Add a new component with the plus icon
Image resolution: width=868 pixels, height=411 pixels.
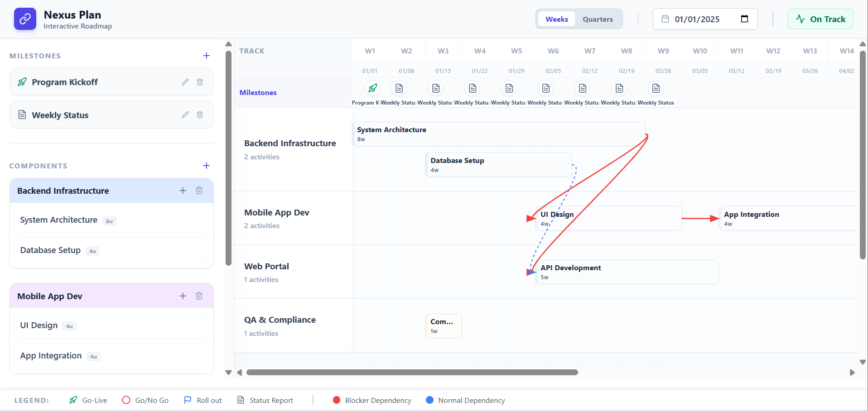tap(207, 166)
